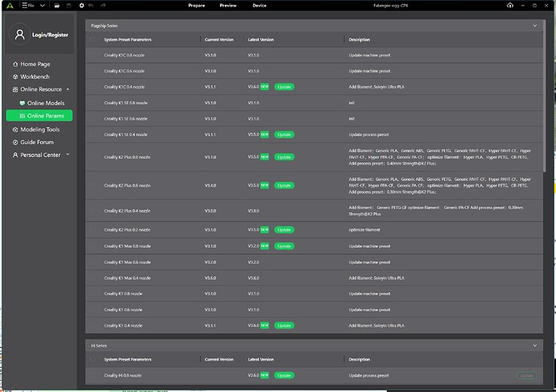Click the undo arrow icon
The height and width of the screenshot is (392, 556).
(91, 6)
